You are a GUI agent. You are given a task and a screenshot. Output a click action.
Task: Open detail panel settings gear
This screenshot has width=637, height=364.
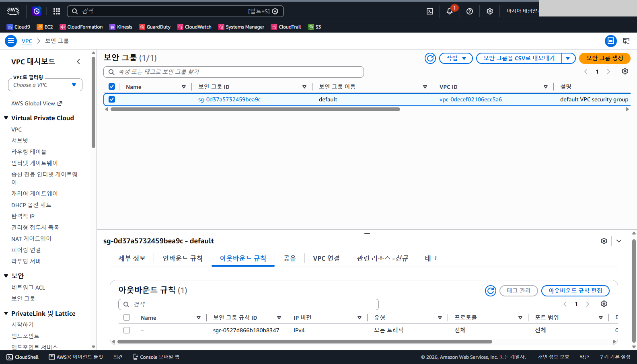[604, 241]
